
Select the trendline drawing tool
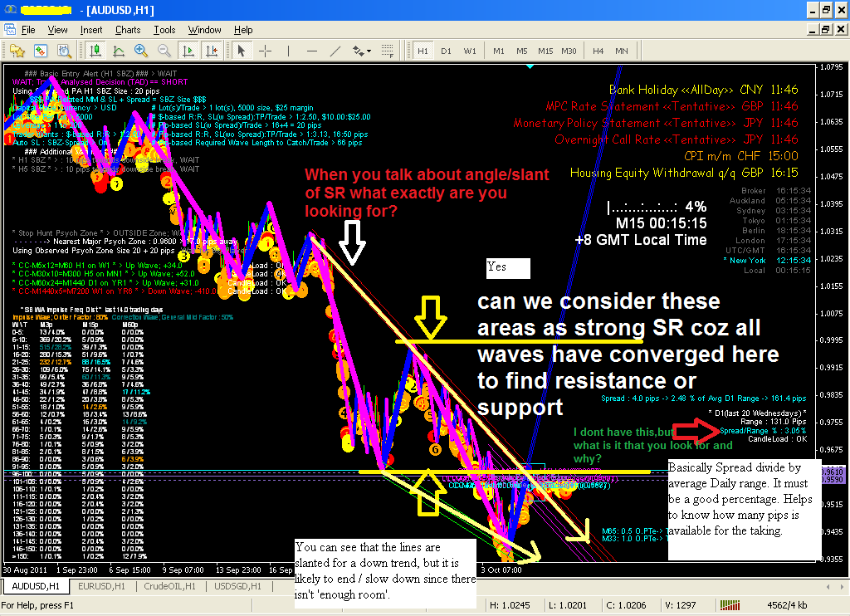335,51
